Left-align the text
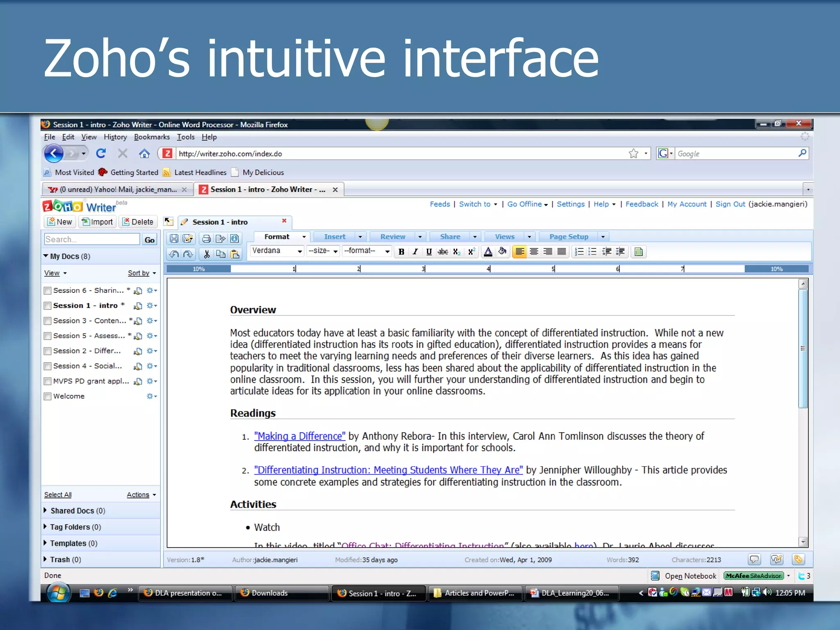The height and width of the screenshot is (630, 840). (520, 252)
